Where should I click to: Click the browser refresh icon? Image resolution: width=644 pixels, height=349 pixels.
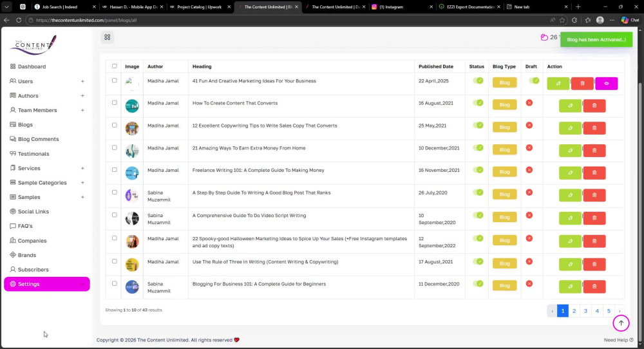pyautogui.click(x=19, y=20)
